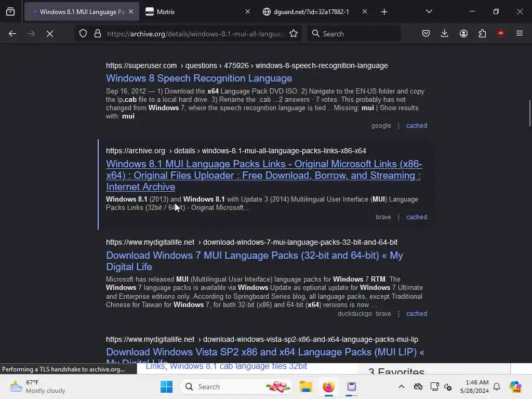Image resolution: width=532 pixels, height=399 pixels.
Task: Open the purple app icon on taskbar
Action: (352, 387)
